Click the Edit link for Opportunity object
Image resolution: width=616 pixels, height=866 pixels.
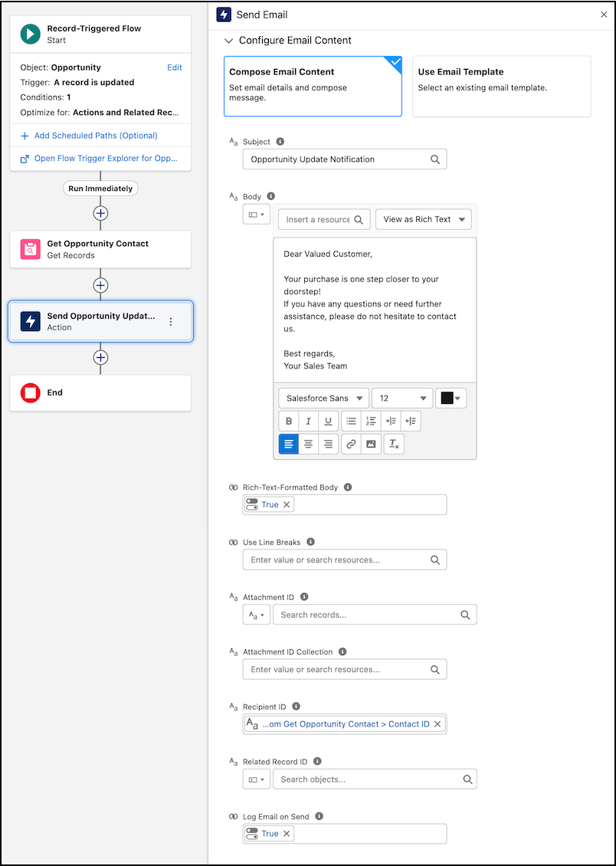click(x=175, y=67)
